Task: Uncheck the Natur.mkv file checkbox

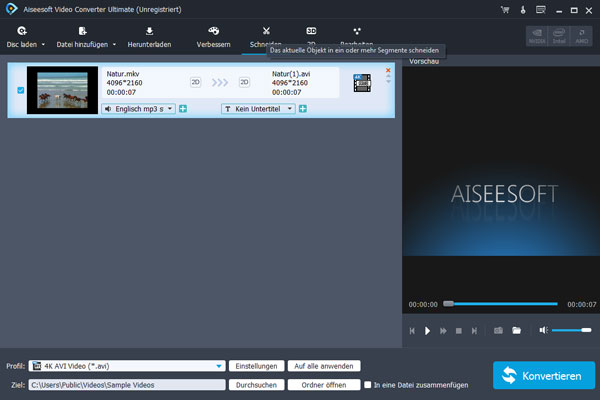Action: pyautogui.click(x=21, y=90)
